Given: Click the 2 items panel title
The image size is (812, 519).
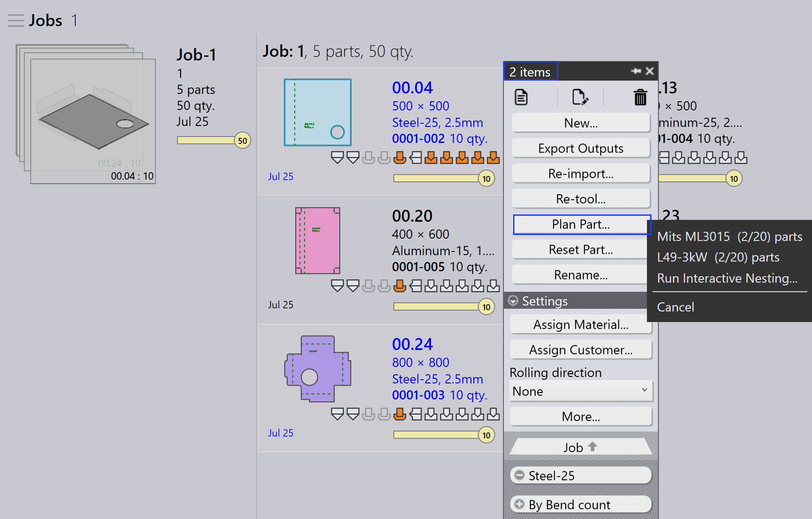Looking at the screenshot, I should pyautogui.click(x=530, y=71).
